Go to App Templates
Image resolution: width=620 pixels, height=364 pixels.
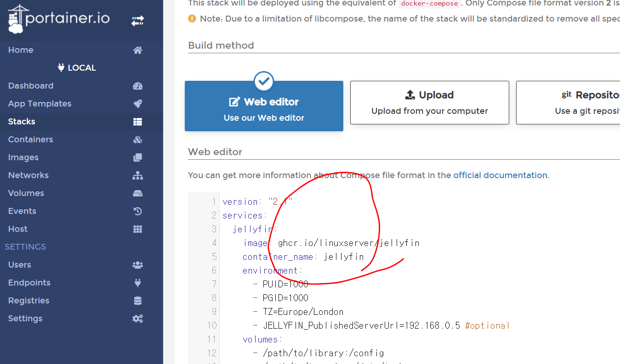[x=81, y=104]
